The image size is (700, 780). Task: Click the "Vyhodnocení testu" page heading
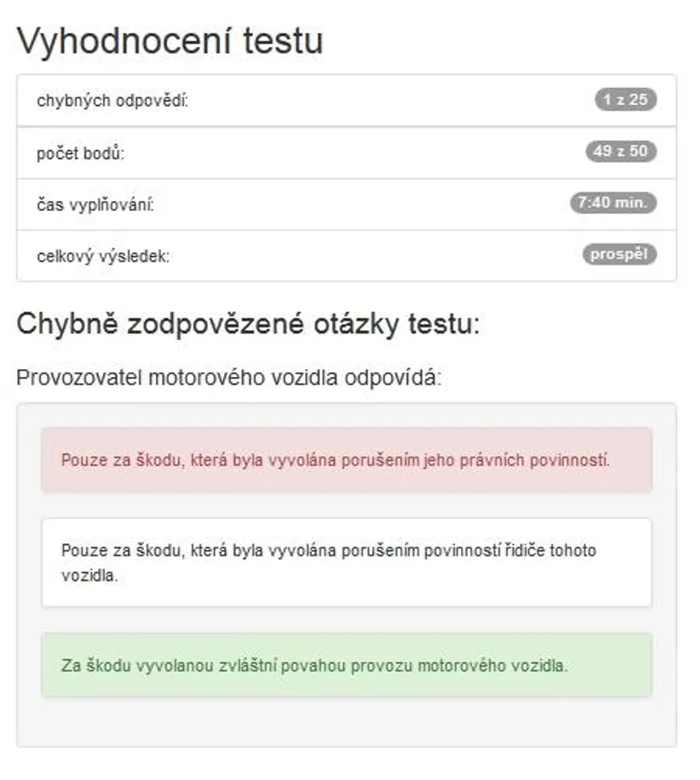[170, 41]
